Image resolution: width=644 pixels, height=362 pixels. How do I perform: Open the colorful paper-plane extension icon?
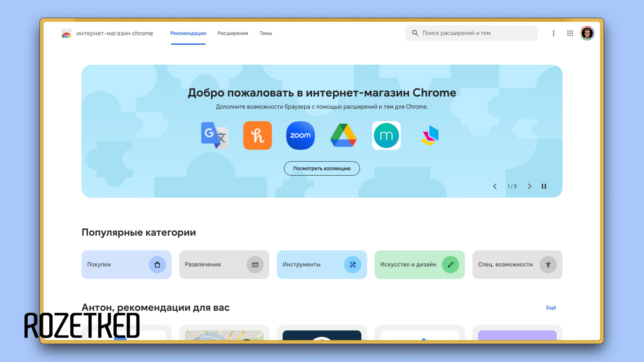click(x=430, y=135)
